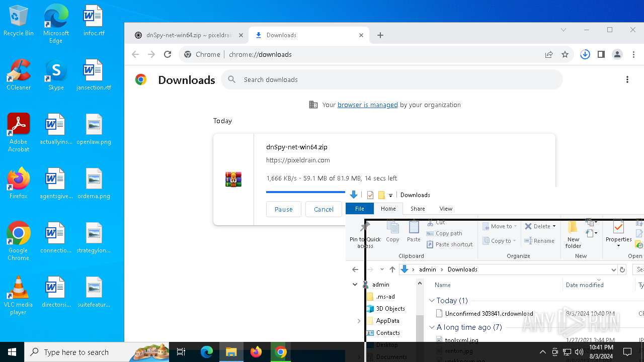Open the Windows Start menu
644x362 pixels.
coord(12,352)
